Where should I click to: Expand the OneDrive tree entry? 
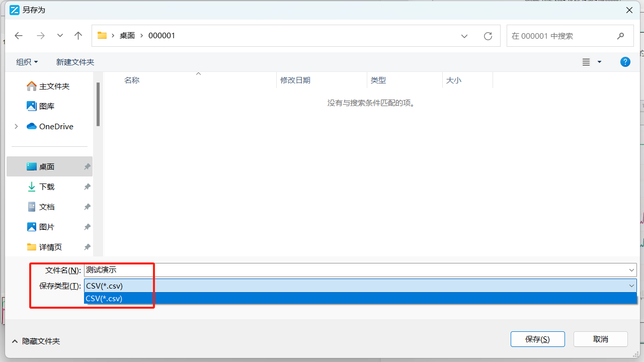tap(16, 126)
